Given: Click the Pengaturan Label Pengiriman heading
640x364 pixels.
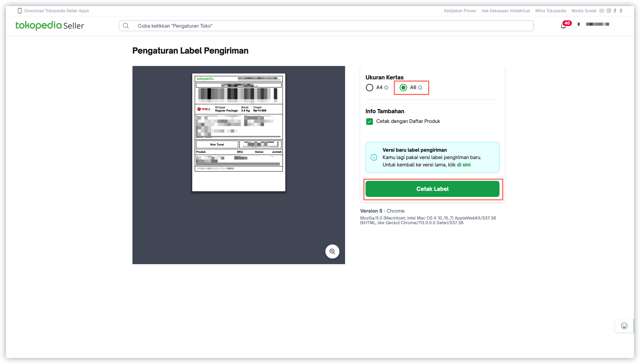Looking at the screenshot, I should click(190, 51).
